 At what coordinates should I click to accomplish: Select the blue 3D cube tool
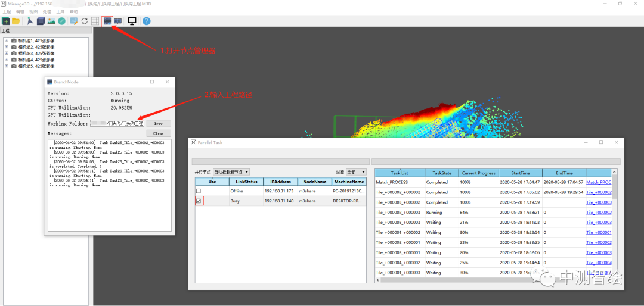tap(41, 21)
